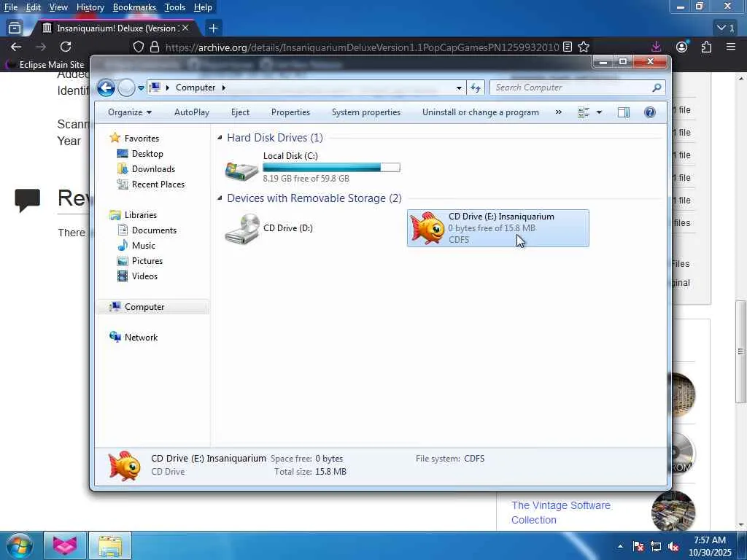Viewport: 747px width, 560px height.
Task: Click the blue Help icon in Explorer
Action: (x=650, y=112)
